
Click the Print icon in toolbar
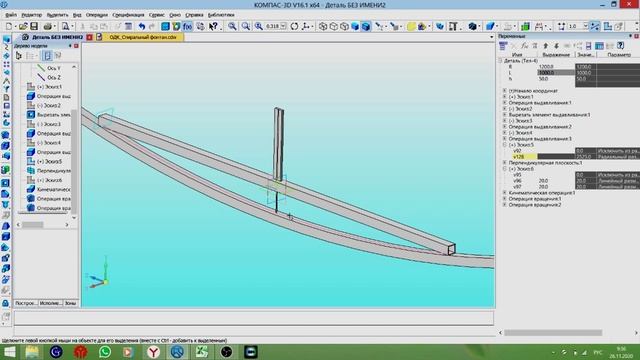[47, 26]
